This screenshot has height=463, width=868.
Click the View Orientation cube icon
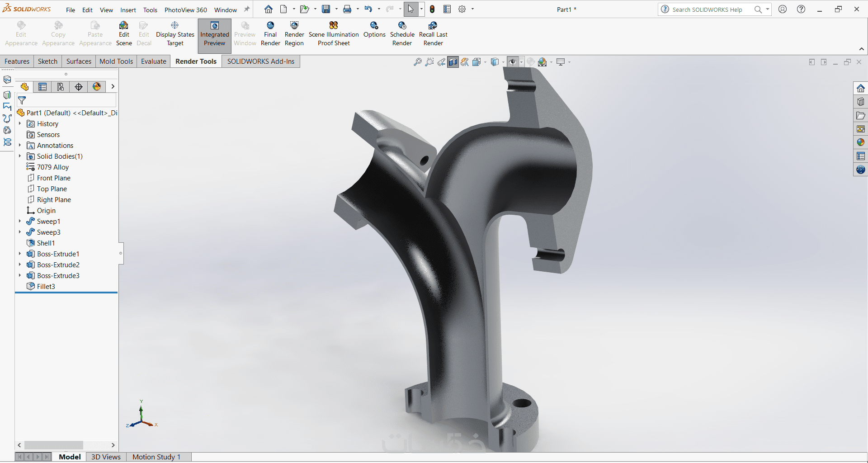476,62
